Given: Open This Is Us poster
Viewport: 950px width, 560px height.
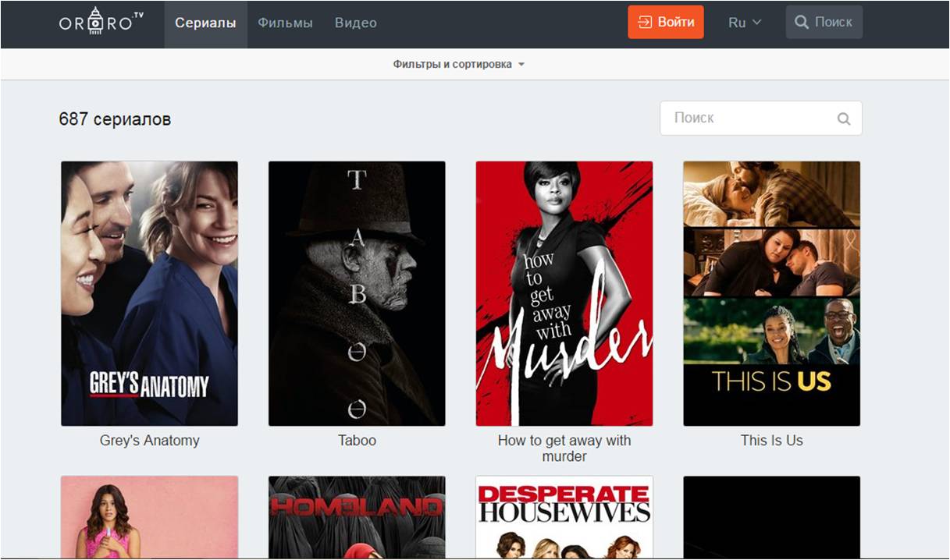Looking at the screenshot, I should (x=772, y=293).
